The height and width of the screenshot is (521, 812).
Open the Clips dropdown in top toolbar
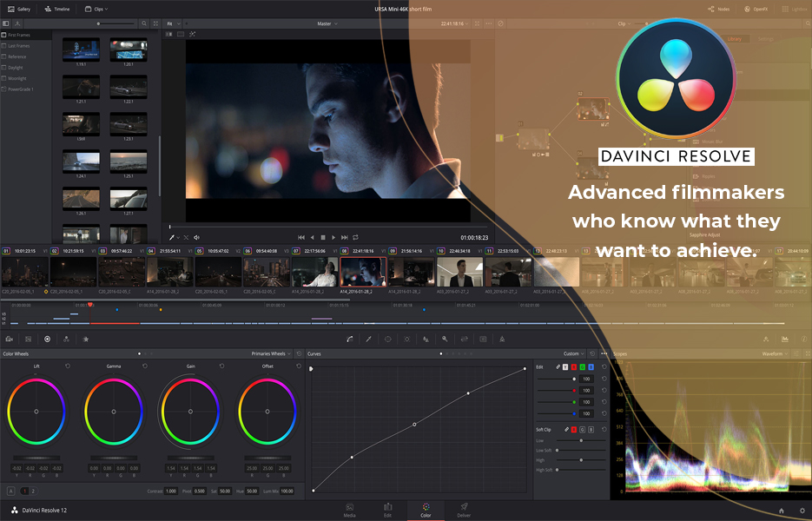97,9
